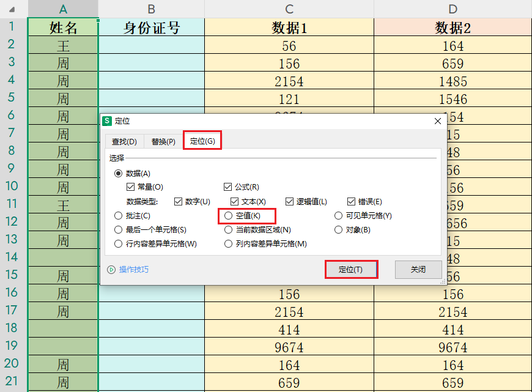Choose the 对象(B) option

click(x=339, y=229)
